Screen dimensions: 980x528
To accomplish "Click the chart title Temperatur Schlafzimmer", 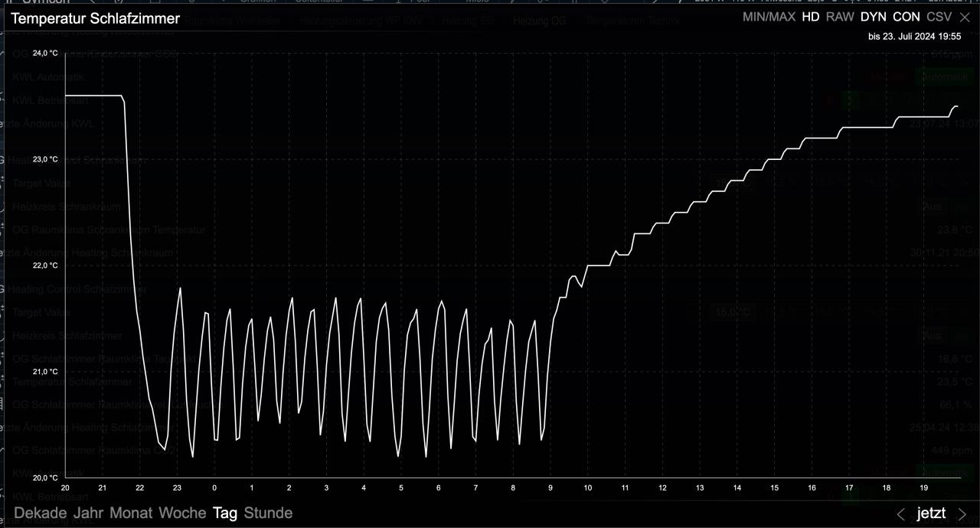I will tap(96, 18).
